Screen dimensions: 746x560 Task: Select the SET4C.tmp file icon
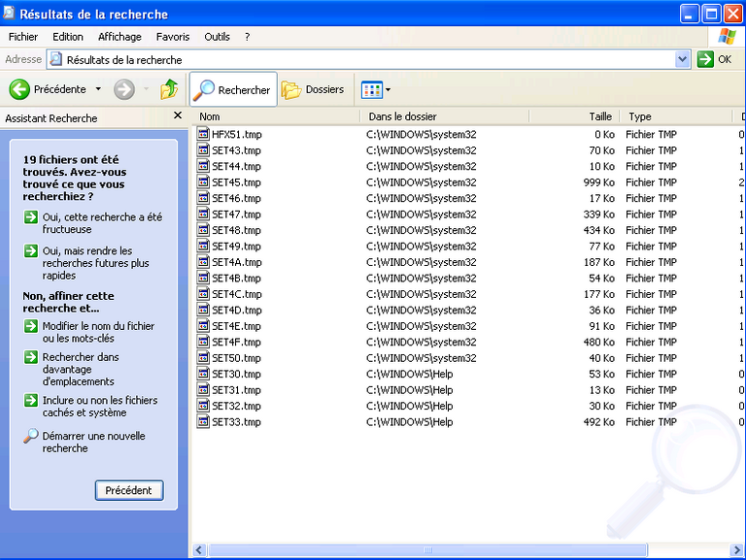[x=203, y=294]
